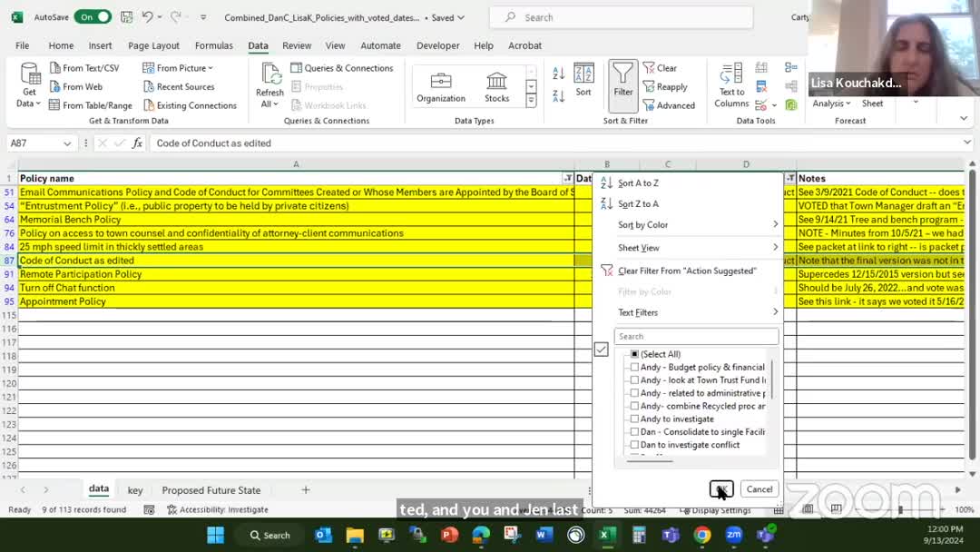The width and height of the screenshot is (980, 552).
Task: Check "Andy- combine Recycled proc" option
Action: pyautogui.click(x=634, y=407)
